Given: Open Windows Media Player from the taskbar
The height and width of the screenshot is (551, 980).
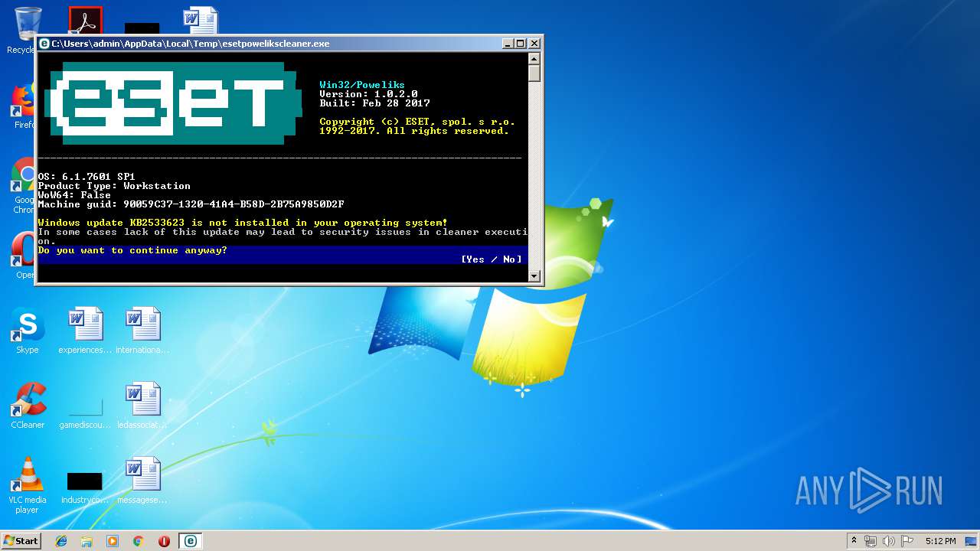Looking at the screenshot, I should [x=113, y=541].
